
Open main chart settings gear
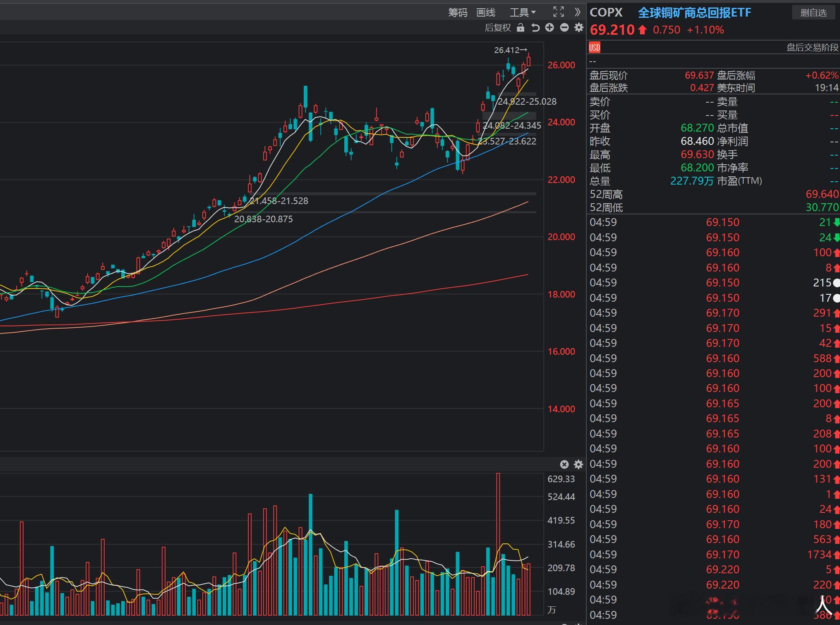click(579, 28)
